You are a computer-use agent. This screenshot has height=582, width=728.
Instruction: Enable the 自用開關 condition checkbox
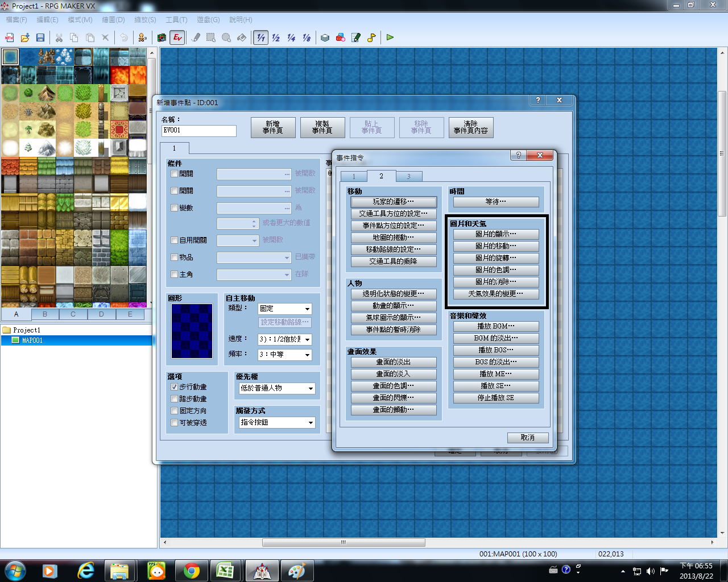pos(175,240)
